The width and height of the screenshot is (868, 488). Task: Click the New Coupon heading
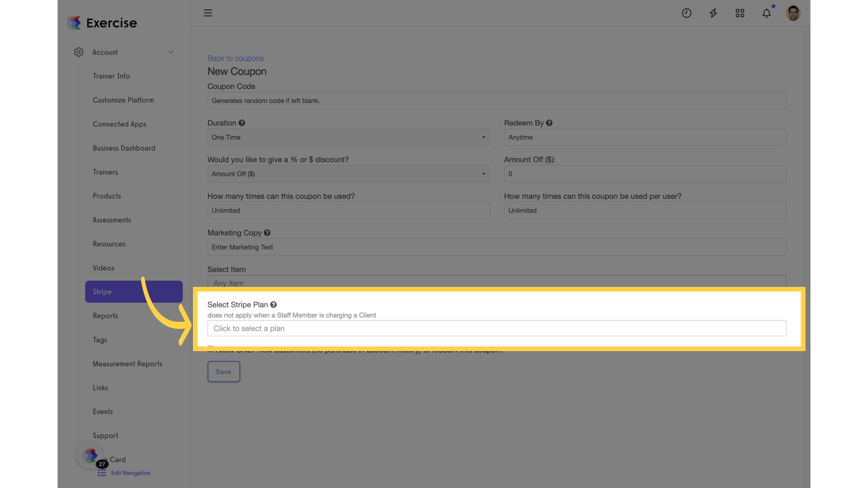click(237, 71)
